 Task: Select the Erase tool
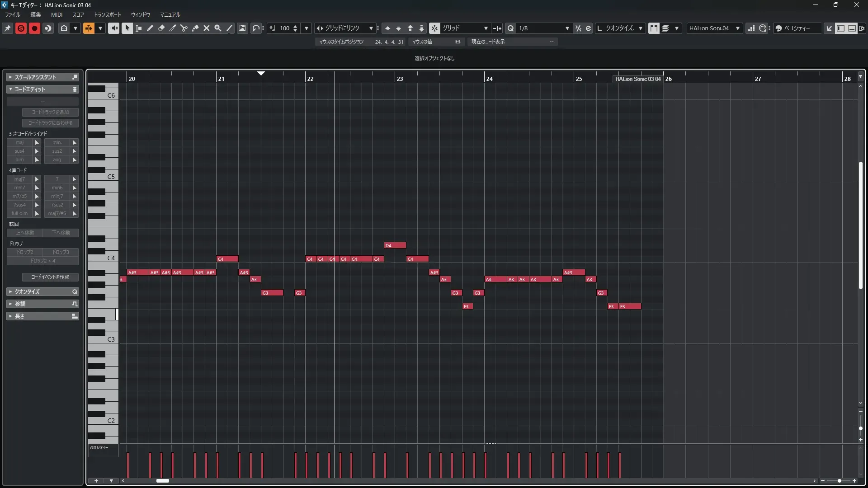click(161, 28)
